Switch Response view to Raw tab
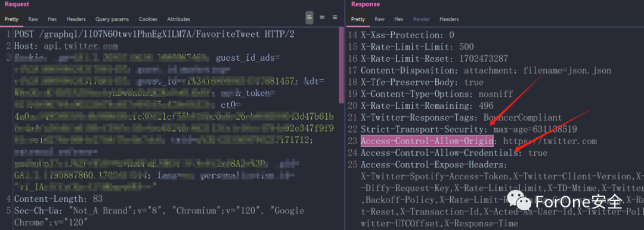The image size is (644, 230). [x=379, y=19]
